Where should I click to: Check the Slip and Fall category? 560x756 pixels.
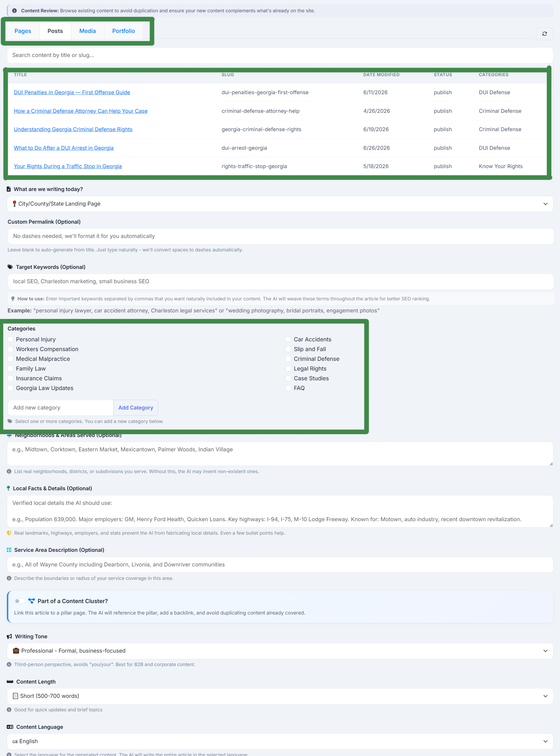288,349
